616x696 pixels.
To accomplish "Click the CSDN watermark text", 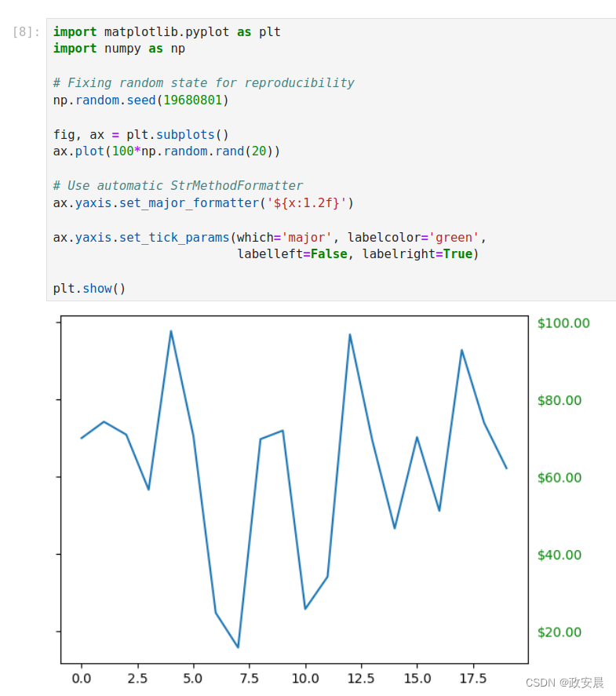I will tap(564, 683).
